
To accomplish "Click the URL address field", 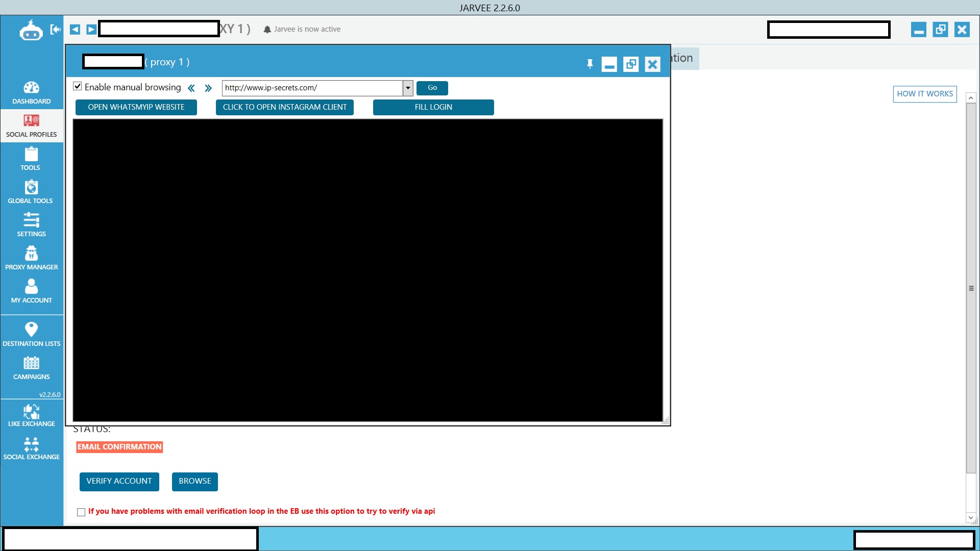I will point(312,88).
